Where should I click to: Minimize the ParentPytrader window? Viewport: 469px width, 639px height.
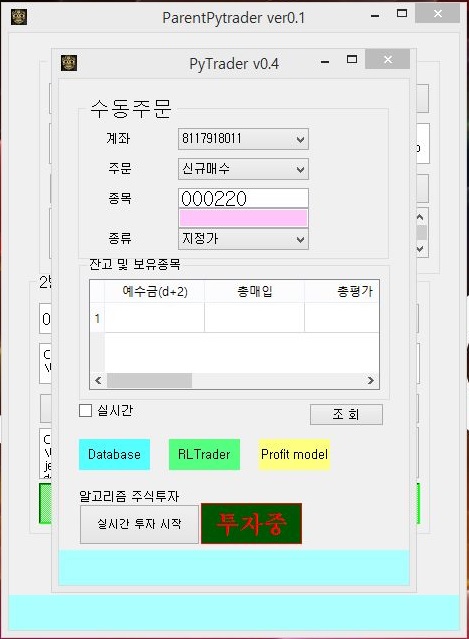tap(375, 16)
